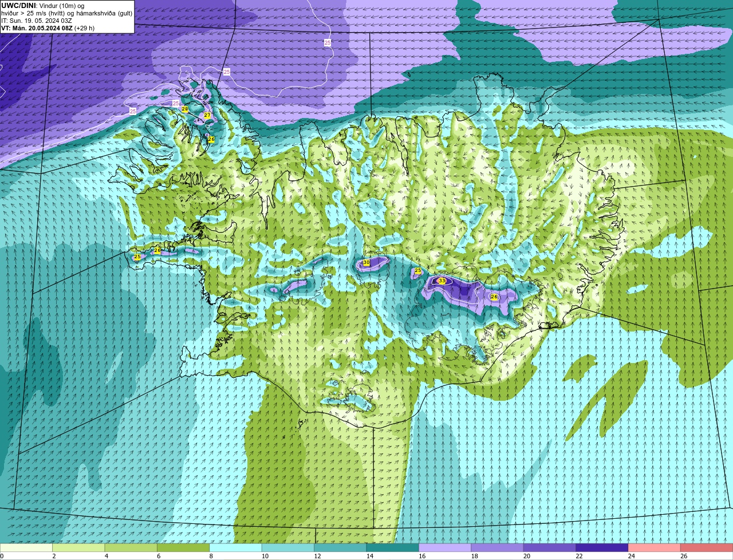This screenshot has height=560, width=733.
Task: Select the salmon red legend swatch above 26
Action: pos(707,548)
